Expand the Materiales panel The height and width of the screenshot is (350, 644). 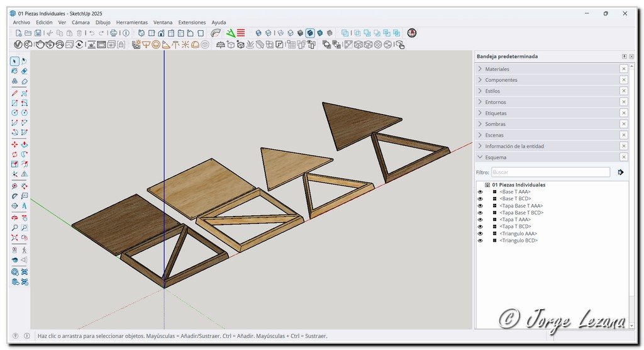pos(497,69)
